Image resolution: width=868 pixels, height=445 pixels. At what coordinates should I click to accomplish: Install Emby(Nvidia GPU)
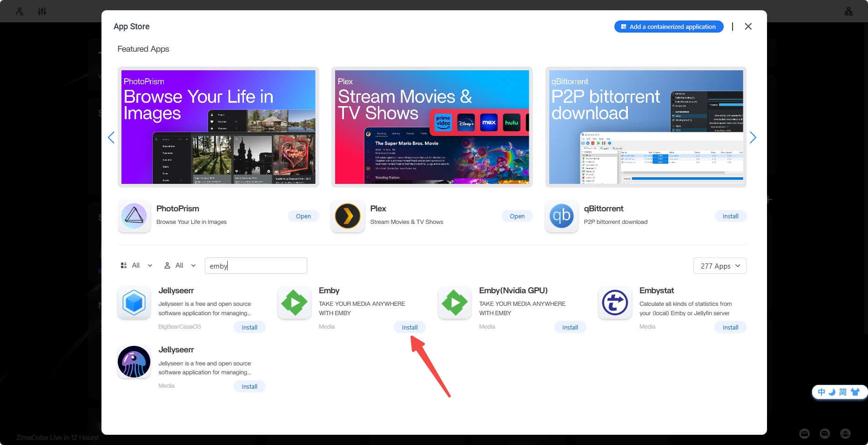pos(570,327)
